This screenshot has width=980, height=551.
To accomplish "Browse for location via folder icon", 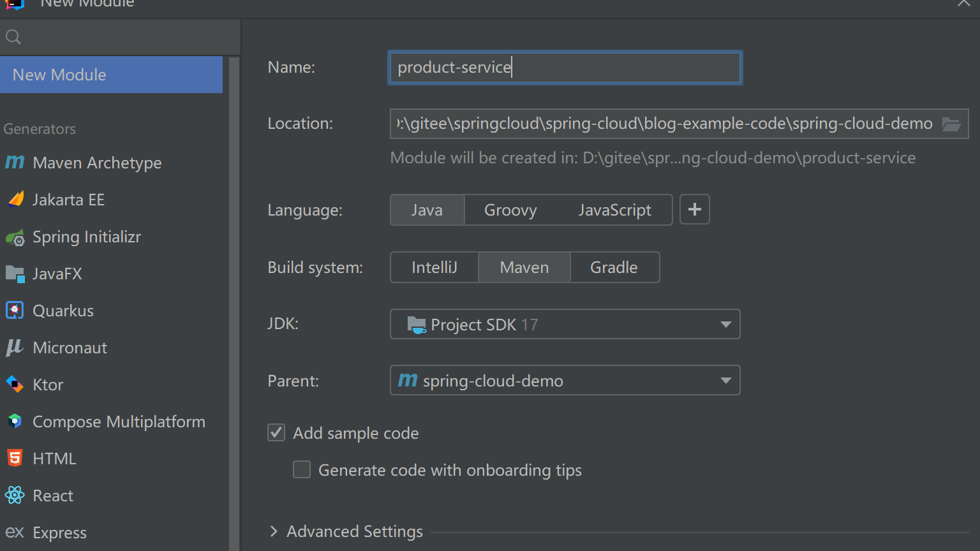I will (x=951, y=124).
